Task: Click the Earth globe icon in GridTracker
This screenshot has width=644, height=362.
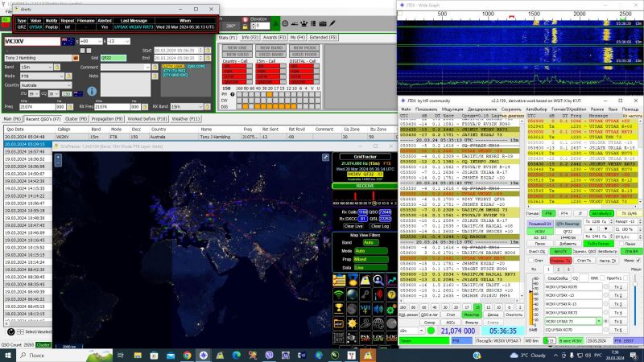Action: pyautogui.click(x=352, y=294)
